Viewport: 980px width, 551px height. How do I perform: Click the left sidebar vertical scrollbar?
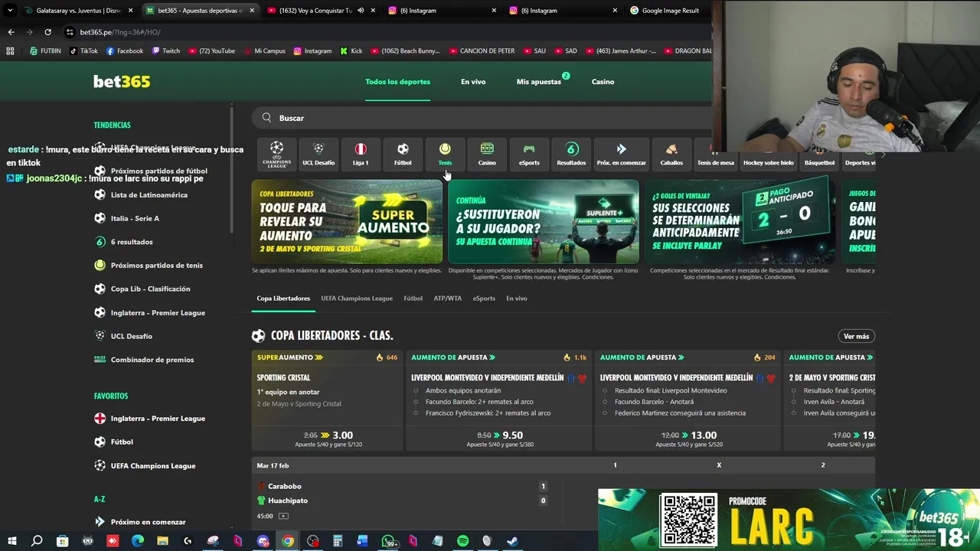click(x=232, y=168)
